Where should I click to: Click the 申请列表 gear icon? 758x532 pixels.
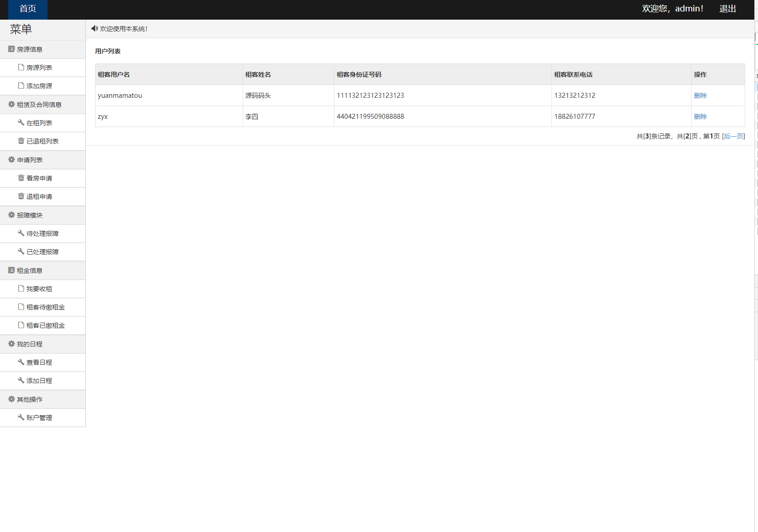[11, 160]
